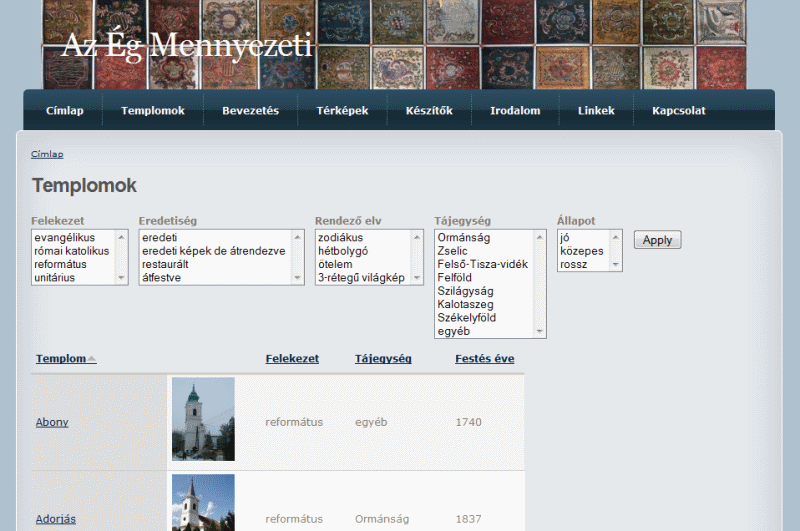The width and height of the screenshot is (800, 531).
Task: Click the Ormánság cell in Adorjás row
Action: click(x=382, y=519)
